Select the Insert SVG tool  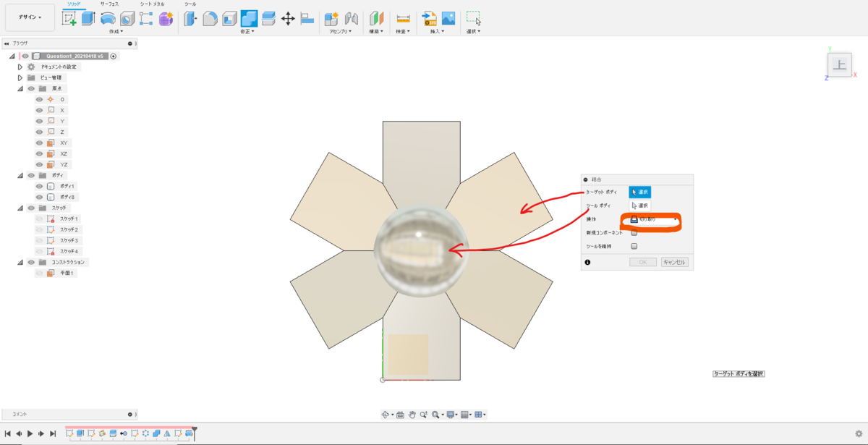[x=429, y=19]
